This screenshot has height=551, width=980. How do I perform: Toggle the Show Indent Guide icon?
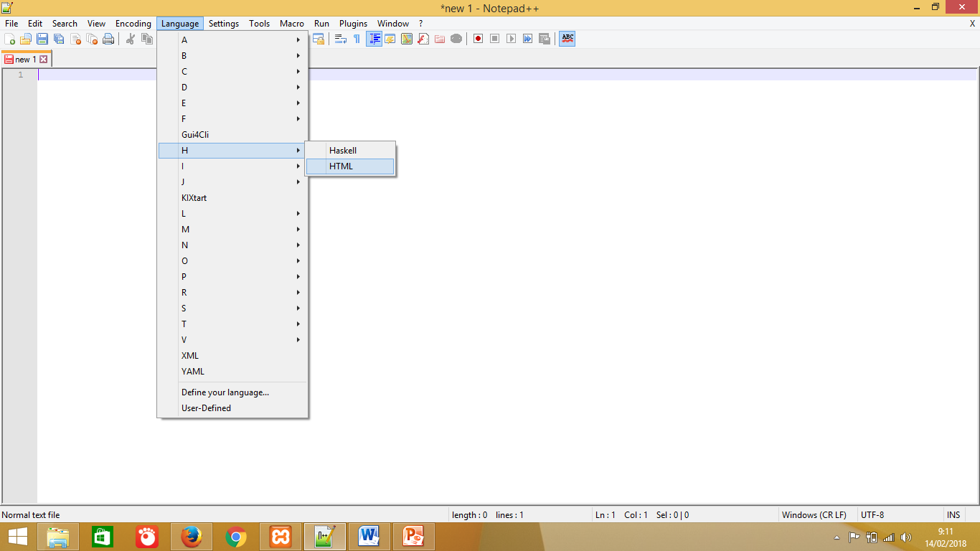374,39
